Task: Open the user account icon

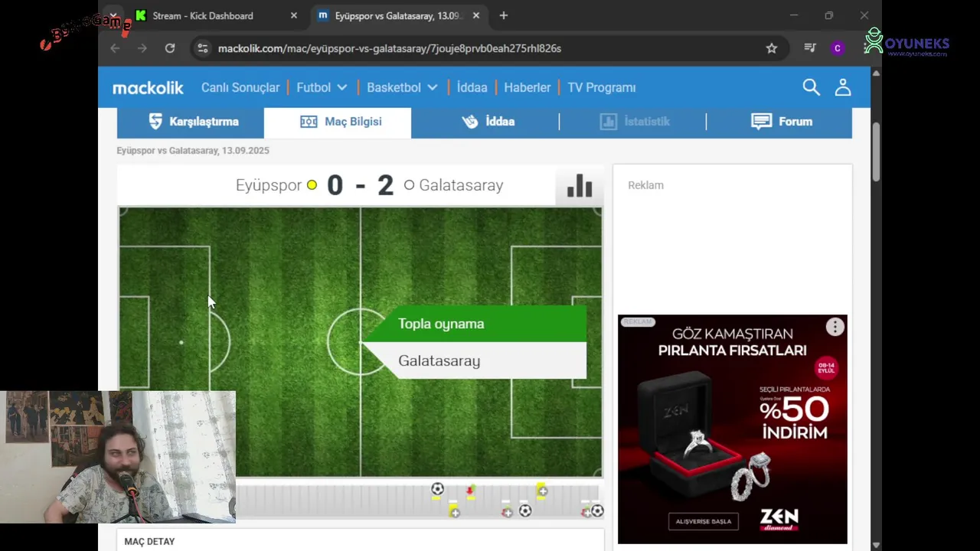Action: 843,87
